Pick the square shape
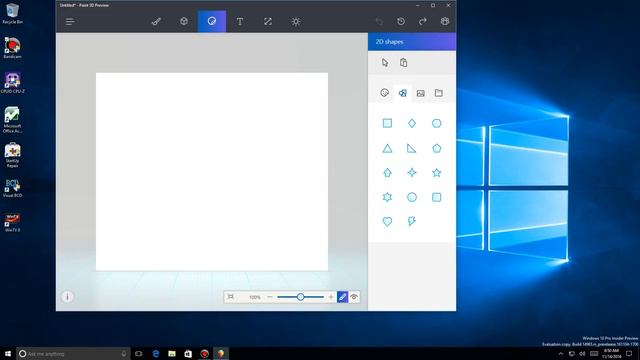 [387, 123]
